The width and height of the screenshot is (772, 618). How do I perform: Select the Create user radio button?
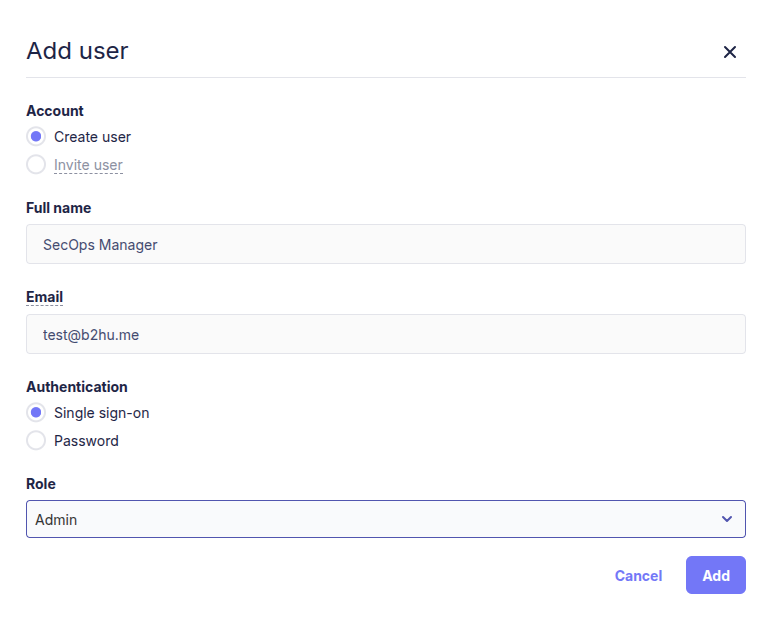coord(36,137)
